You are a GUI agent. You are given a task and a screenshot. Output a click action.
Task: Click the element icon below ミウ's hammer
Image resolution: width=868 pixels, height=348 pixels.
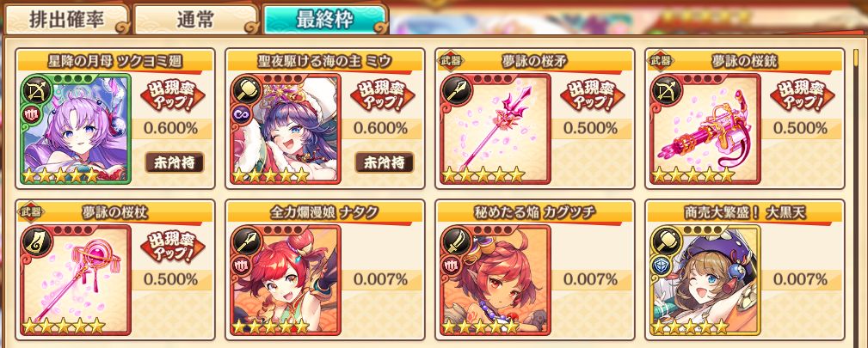tap(244, 113)
